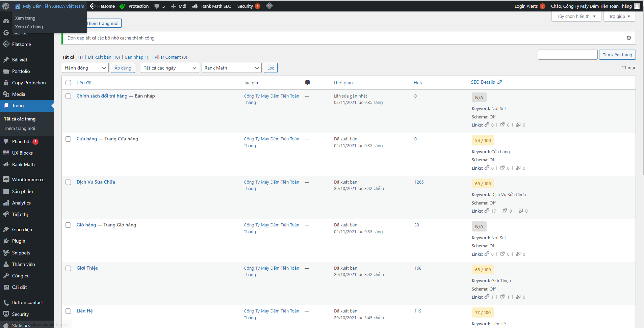Click the Dashboard gauge icon in sidebar
The height and width of the screenshot is (328, 644).
[6, 21]
